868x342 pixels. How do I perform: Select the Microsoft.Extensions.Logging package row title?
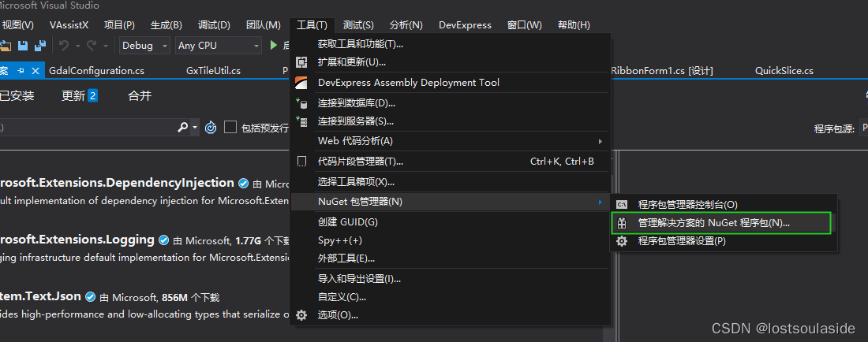click(x=77, y=240)
